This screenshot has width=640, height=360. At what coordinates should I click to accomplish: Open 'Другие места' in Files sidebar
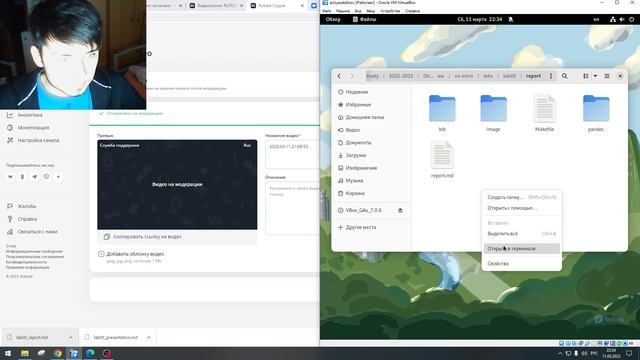coord(371,227)
